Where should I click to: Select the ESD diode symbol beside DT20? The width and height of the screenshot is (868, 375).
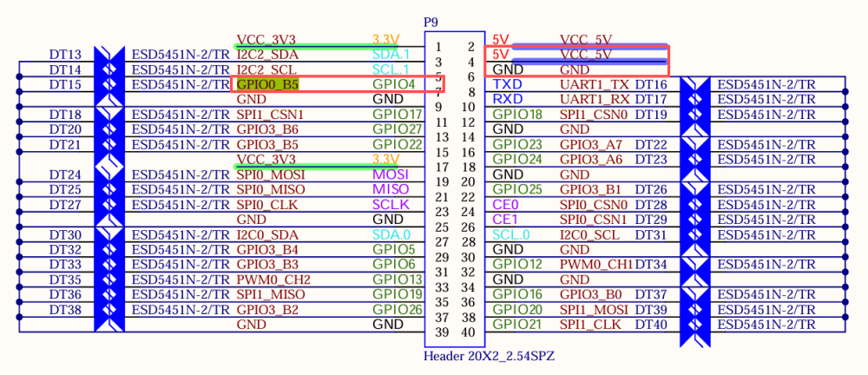pyautogui.click(x=109, y=129)
